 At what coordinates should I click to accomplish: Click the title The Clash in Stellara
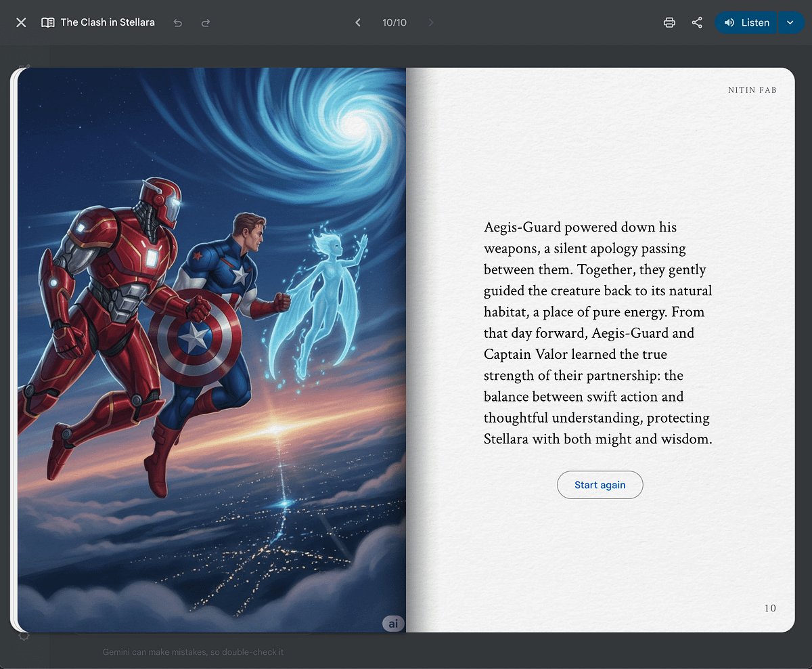[x=108, y=22]
